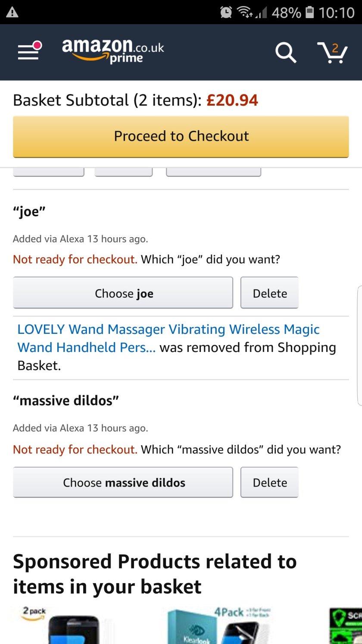Delete the "massive dildos" item
Viewport: 362px width, 644px height.
pyautogui.click(x=269, y=482)
